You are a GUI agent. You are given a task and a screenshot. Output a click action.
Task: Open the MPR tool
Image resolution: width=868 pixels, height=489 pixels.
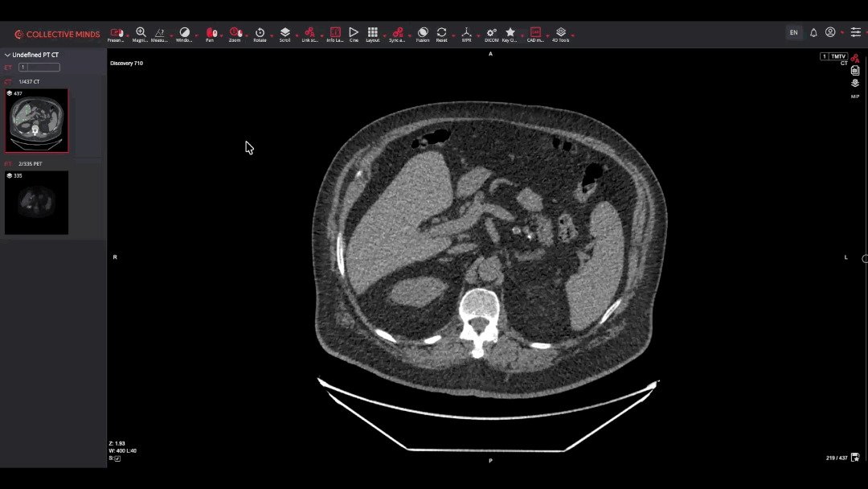tap(466, 33)
